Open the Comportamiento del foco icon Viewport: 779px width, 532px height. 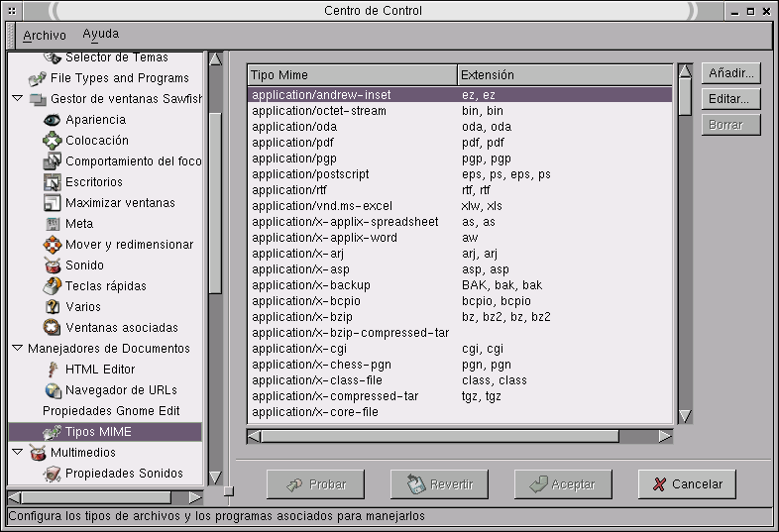(53, 161)
